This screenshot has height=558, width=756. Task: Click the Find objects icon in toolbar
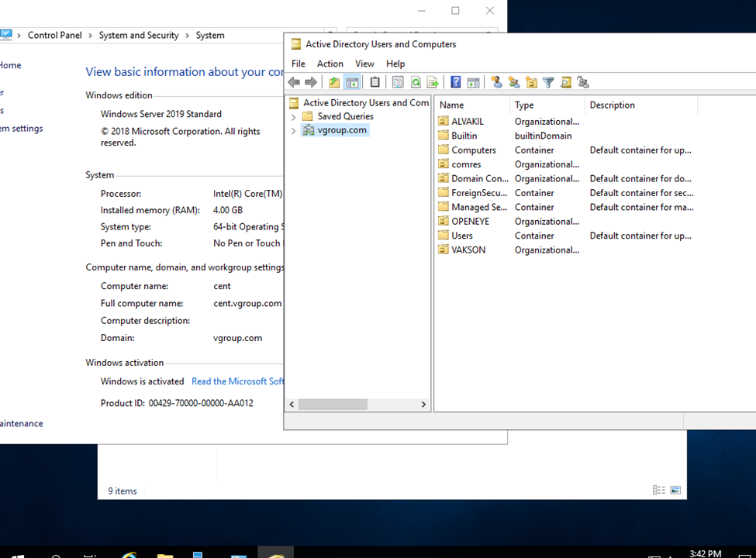[566, 82]
